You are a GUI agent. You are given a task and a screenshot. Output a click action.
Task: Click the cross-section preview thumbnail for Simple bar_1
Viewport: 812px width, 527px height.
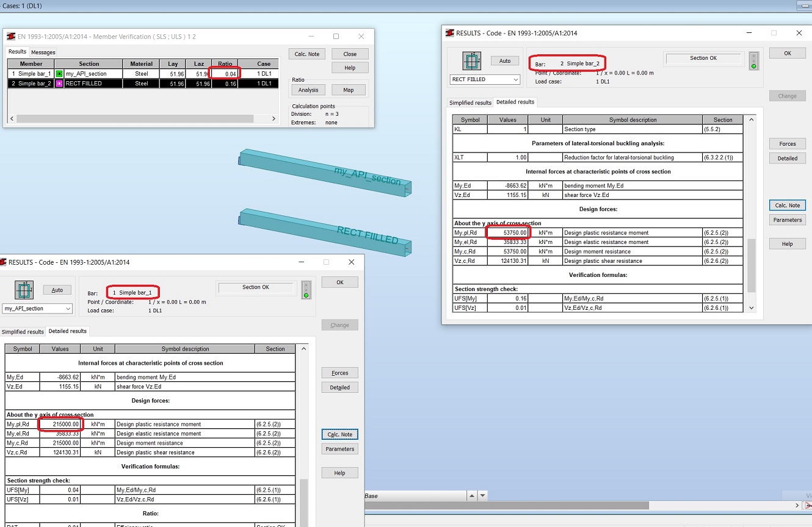(24, 290)
